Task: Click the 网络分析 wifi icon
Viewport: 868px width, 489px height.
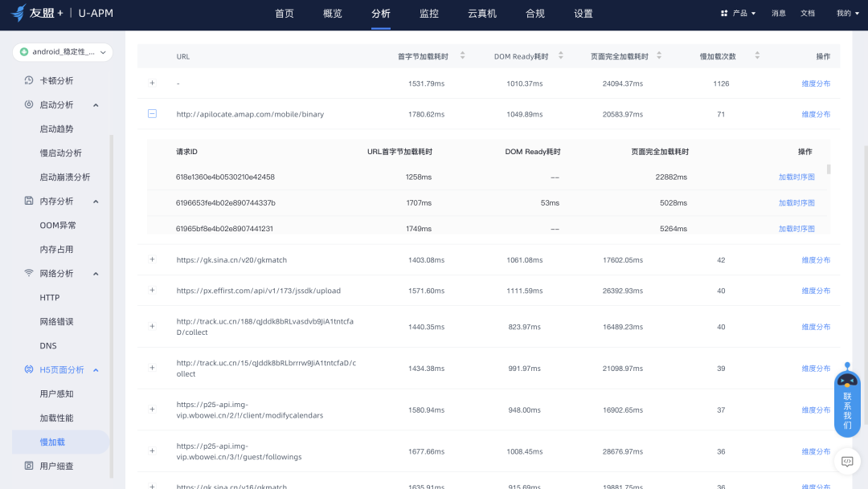Action: click(x=29, y=273)
